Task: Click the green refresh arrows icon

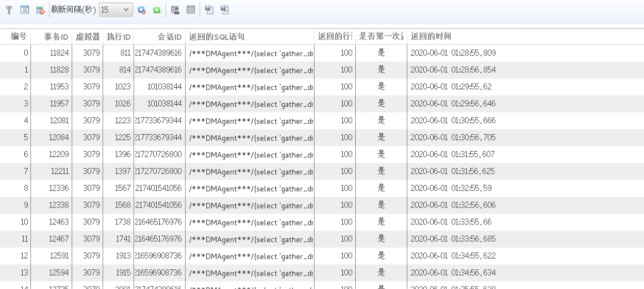Action: [157, 10]
